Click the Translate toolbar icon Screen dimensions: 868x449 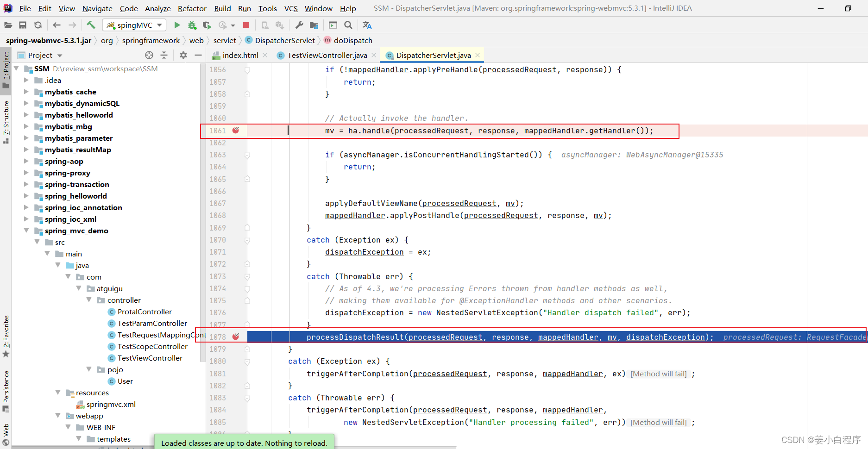pos(367,25)
